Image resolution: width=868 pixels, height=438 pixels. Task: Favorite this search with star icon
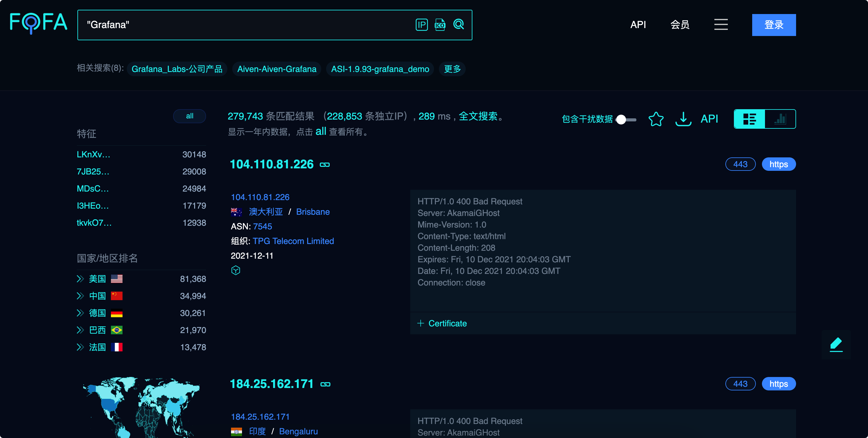point(656,119)
